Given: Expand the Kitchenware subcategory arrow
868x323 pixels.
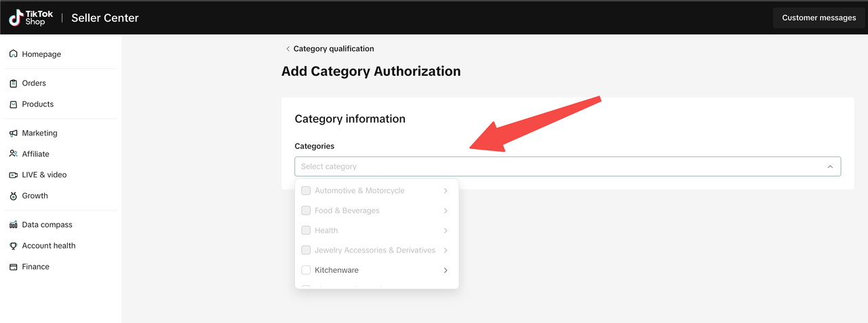Looking at the screenshot, I should pyautogui.click(x=446, y=270).
